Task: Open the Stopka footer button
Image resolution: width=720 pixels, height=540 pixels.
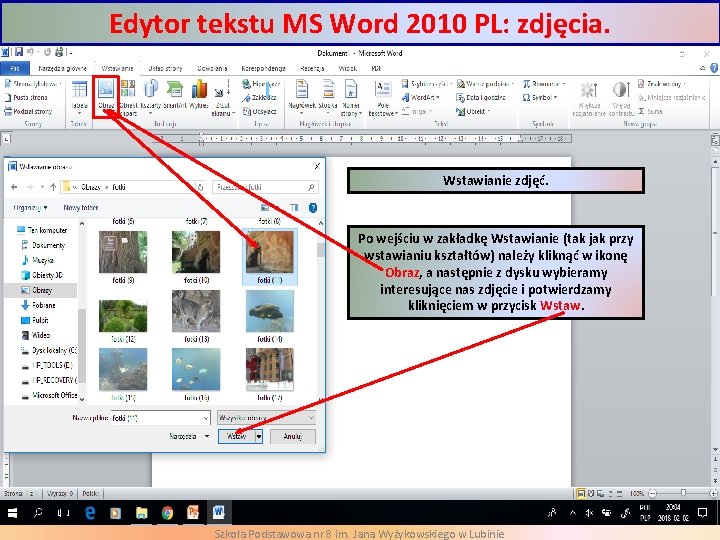Action: click(328, 97)
